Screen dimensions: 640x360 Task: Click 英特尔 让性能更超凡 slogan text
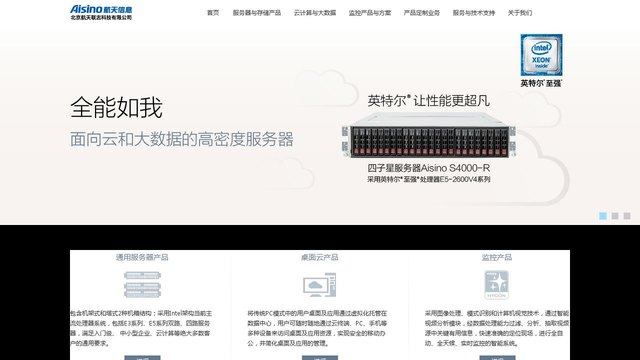[x=429, y=101]
